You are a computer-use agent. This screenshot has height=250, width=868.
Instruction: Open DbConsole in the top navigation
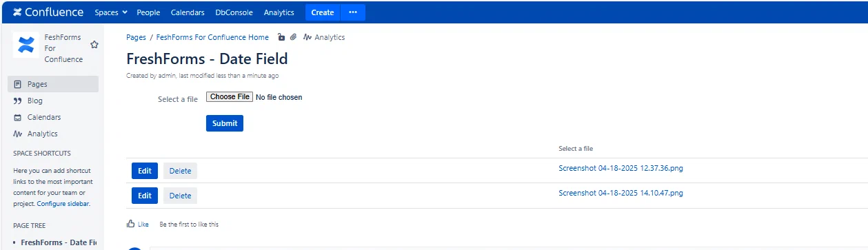point(234,12)
